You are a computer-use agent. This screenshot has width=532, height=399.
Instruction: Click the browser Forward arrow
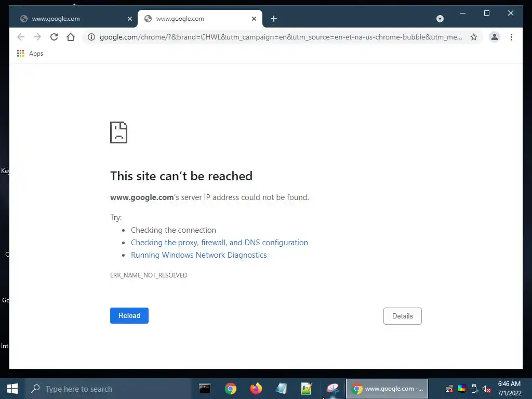[x=37, y=37]
